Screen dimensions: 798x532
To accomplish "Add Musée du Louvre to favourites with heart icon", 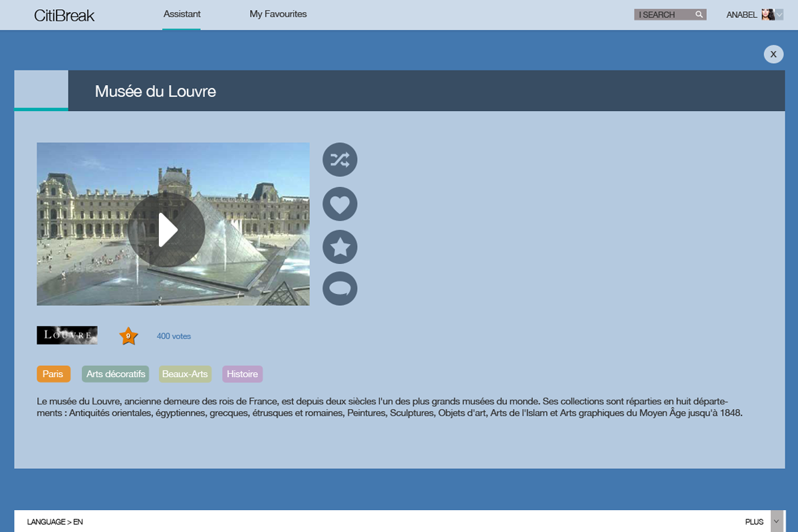I will click(340, 203).
